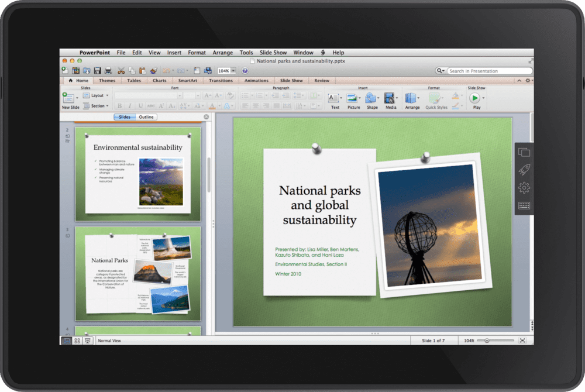Switch to the Outline pane view
This screenshot has width=585, height=392.
[146, 117]
